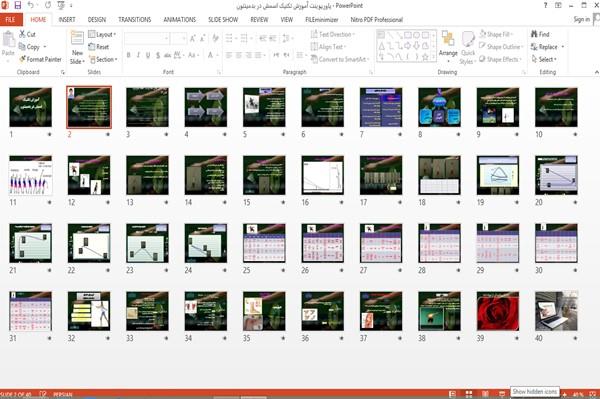Click the Start From Beginning icon in title bar
The image size is (600, 399).
tap(61, 5)
